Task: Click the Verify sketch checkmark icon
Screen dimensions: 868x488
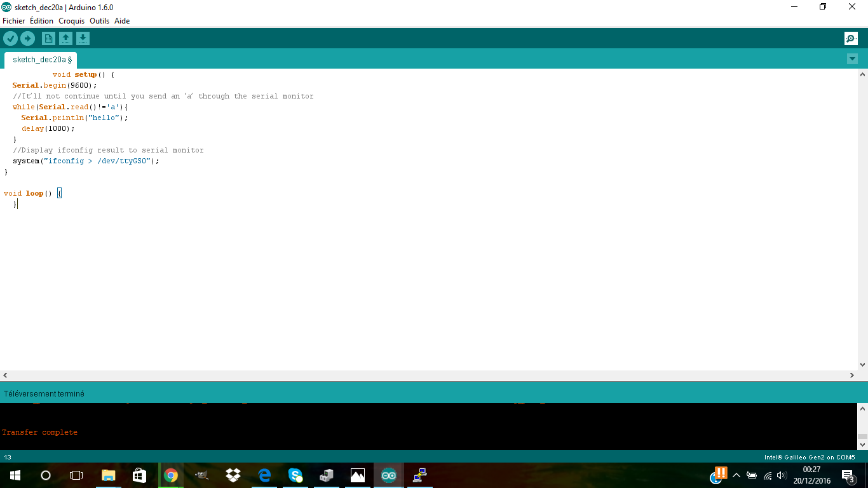Action: (x=10, y=39)
